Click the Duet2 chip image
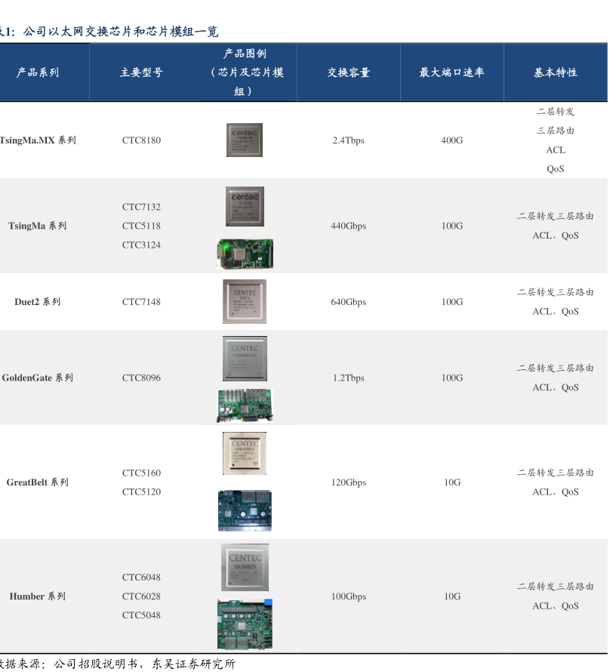Screen dimensions: 616x672 tap(244, 301)
